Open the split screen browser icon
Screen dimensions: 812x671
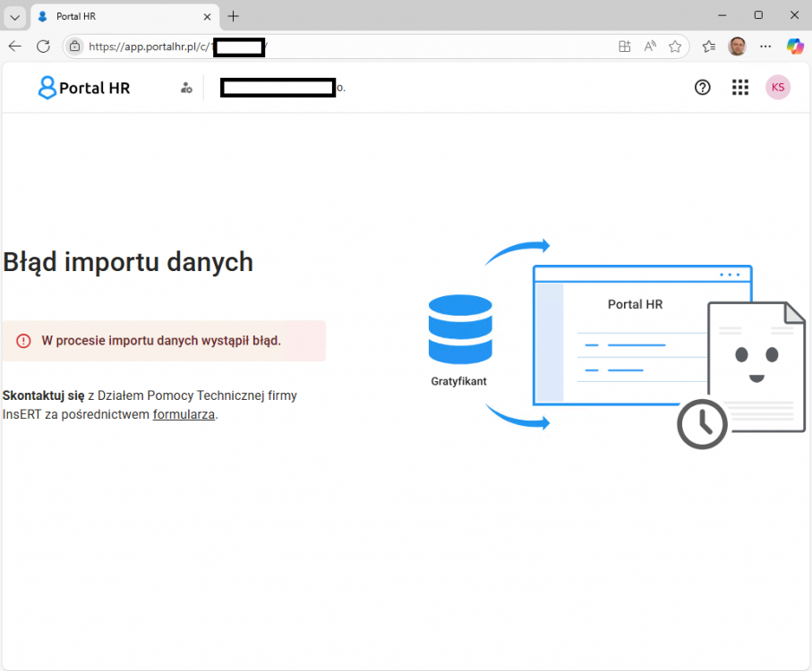(x=625, y=47)
